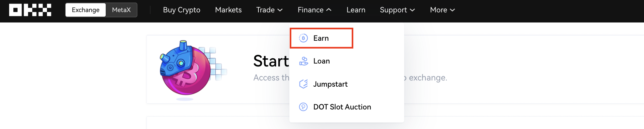Select Earn from the Finance menu
This screenshot has width=644, height=129.
pyautogui.click(x=321, y=38)
